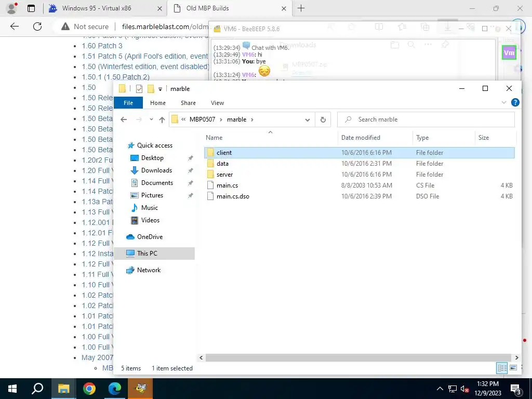The width and height of the screenshot is (532, 399).
Task: Sort by the Type column header
Action: coord(444,137)
